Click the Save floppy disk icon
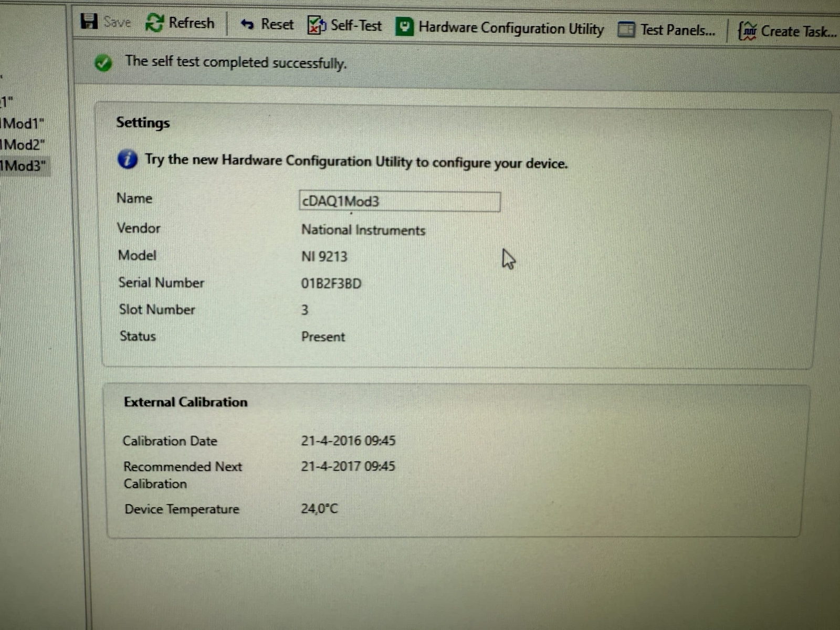Viewport: 840px width, 630px height. [89, 21]
